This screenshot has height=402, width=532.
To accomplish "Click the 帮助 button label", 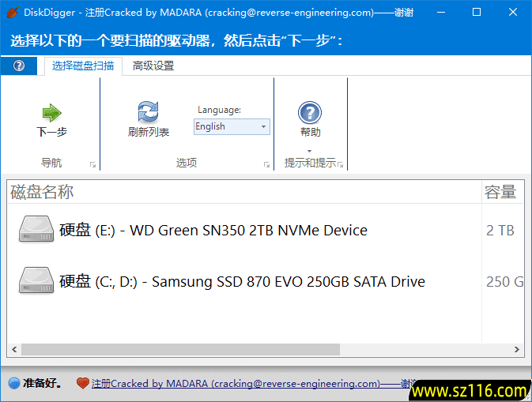I will pyautogui.click(x=310, y=132).
